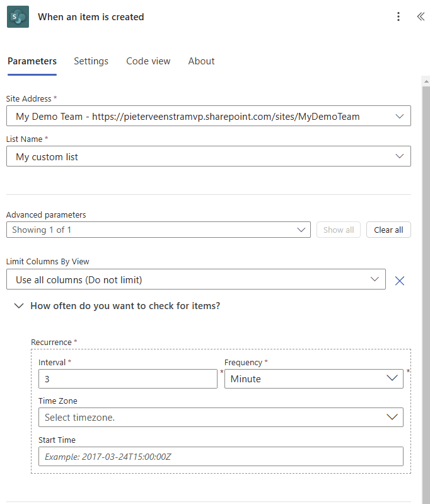Screen dimensions: 430x504
Task: Click the 'Recurrence' label
Action: (51, 342)
